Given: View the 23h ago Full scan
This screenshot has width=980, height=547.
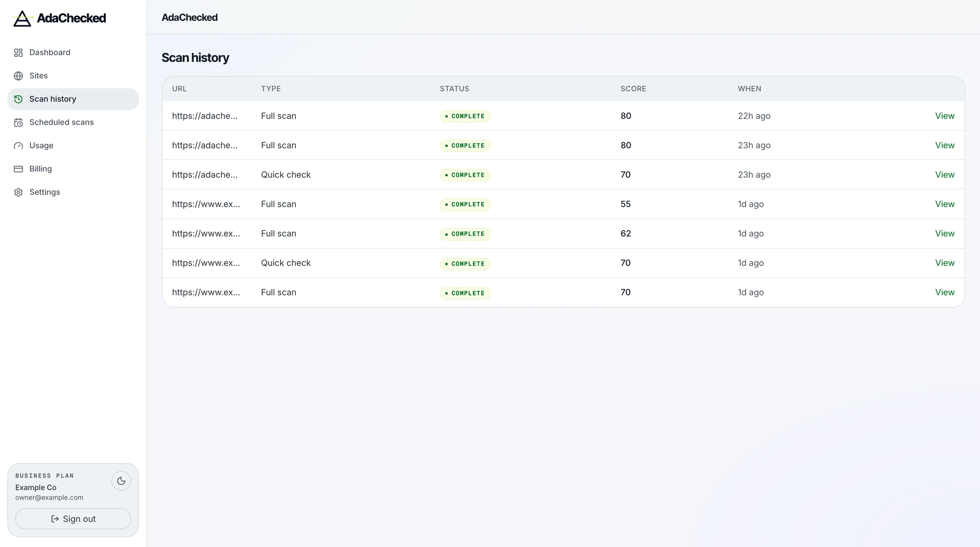Looking at the screenshot, I should tap(945, 145).
